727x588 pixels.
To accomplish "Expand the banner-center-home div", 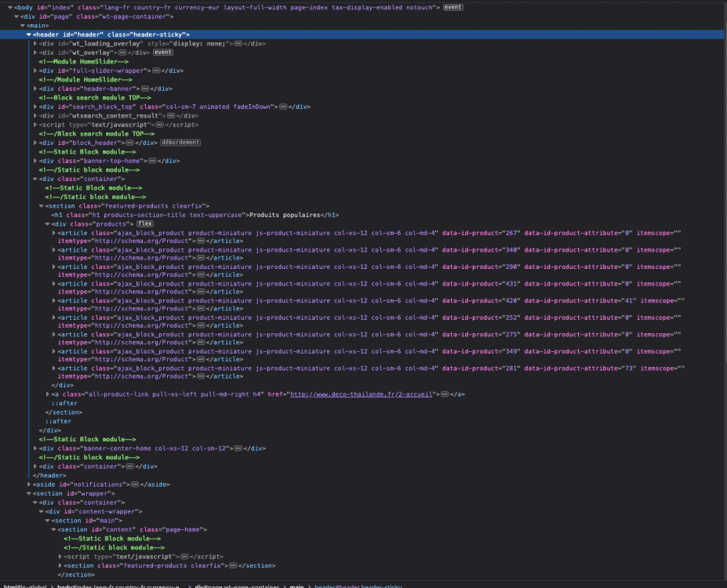I will (x=35, y=448).
